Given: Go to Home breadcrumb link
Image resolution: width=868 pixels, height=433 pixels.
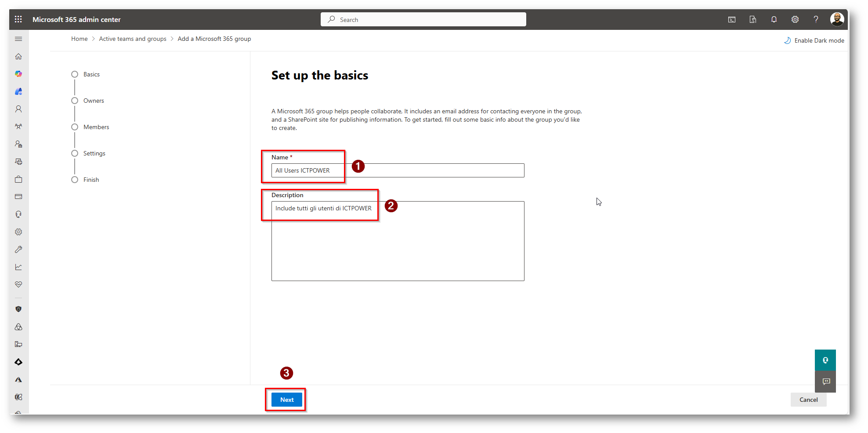Looking at the screenshot, I should tap(80, 39).
